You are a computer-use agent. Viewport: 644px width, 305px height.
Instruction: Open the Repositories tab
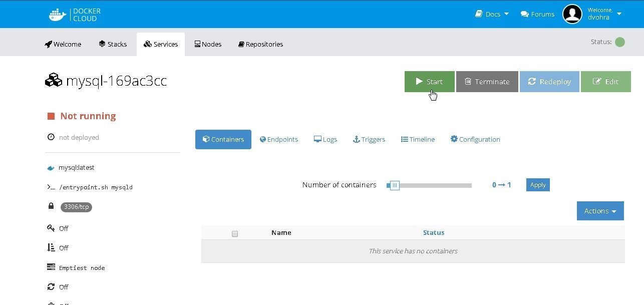click(x=260, y=44)
